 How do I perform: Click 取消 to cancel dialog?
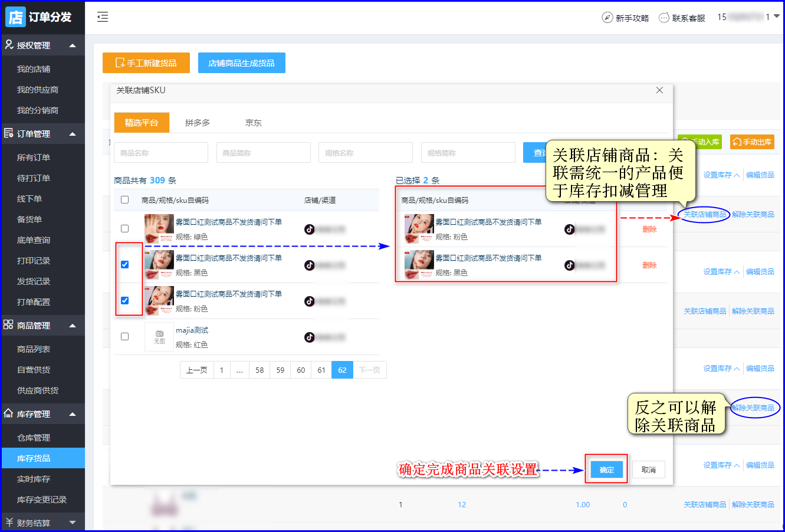point(649,469)
